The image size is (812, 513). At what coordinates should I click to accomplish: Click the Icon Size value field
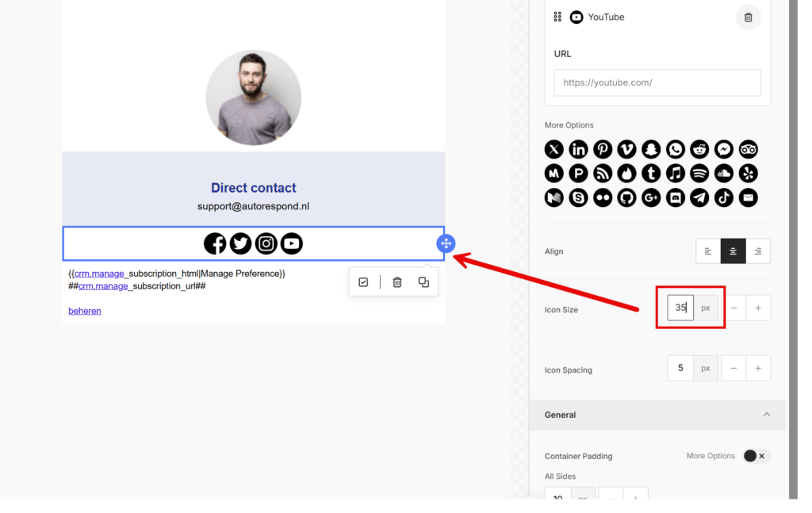tap(680, 308)
